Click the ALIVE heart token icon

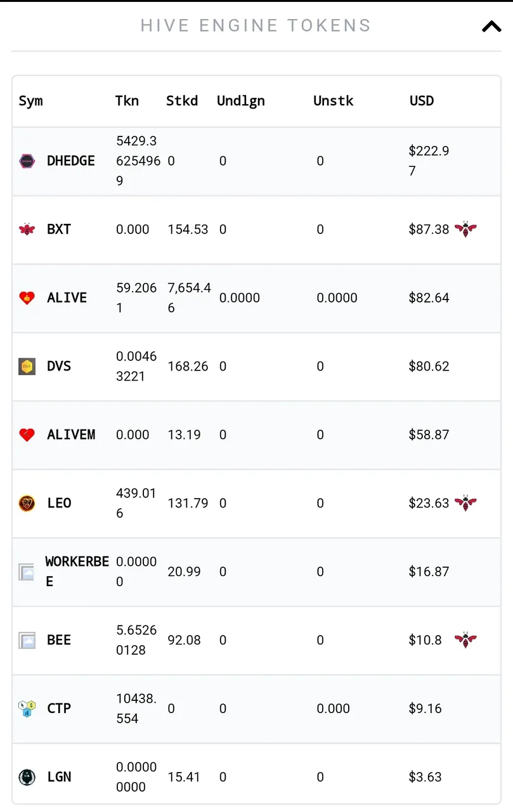tap(27, 298)
